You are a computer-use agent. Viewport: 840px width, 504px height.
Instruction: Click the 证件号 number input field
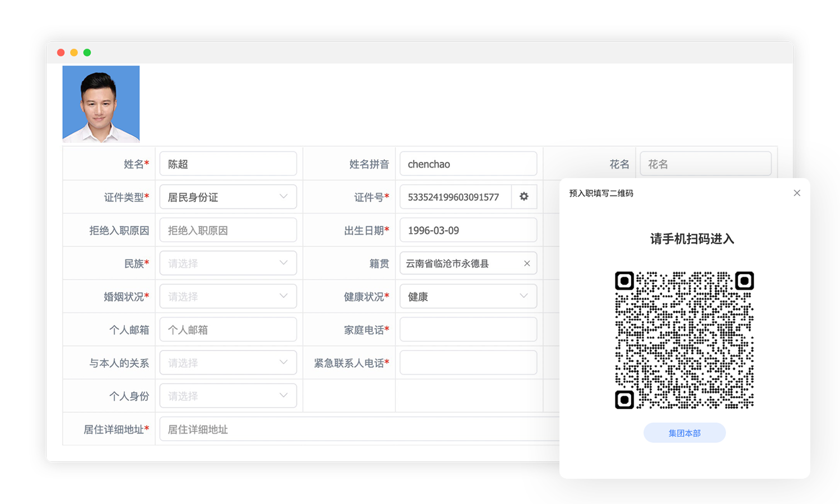455,197
